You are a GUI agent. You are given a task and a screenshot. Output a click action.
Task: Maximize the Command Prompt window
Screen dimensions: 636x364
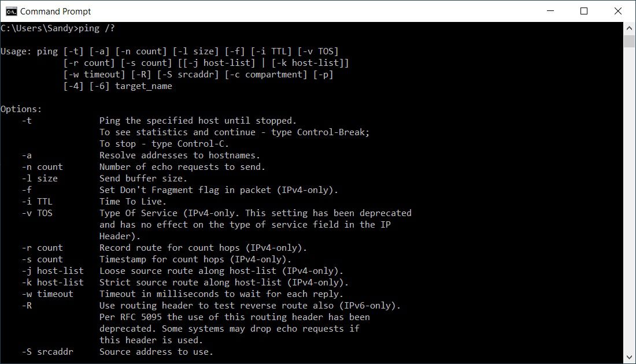click(584, 11)
